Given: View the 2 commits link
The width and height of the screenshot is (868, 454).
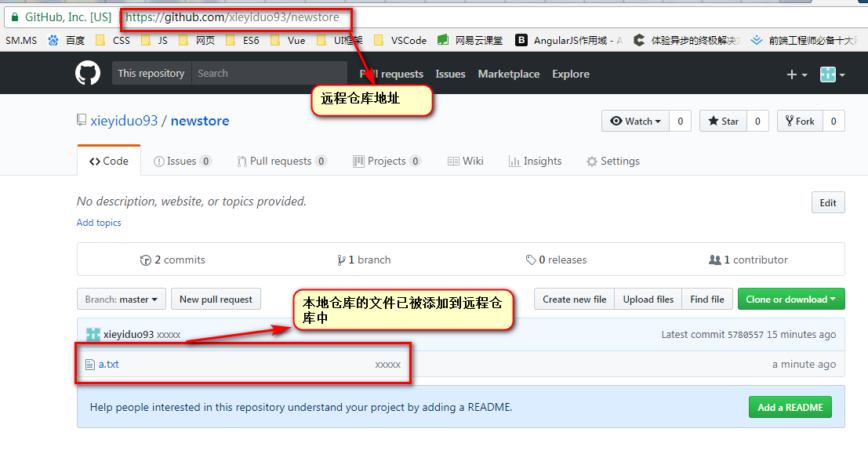Looking at the screenshot, I should [173, 260].
